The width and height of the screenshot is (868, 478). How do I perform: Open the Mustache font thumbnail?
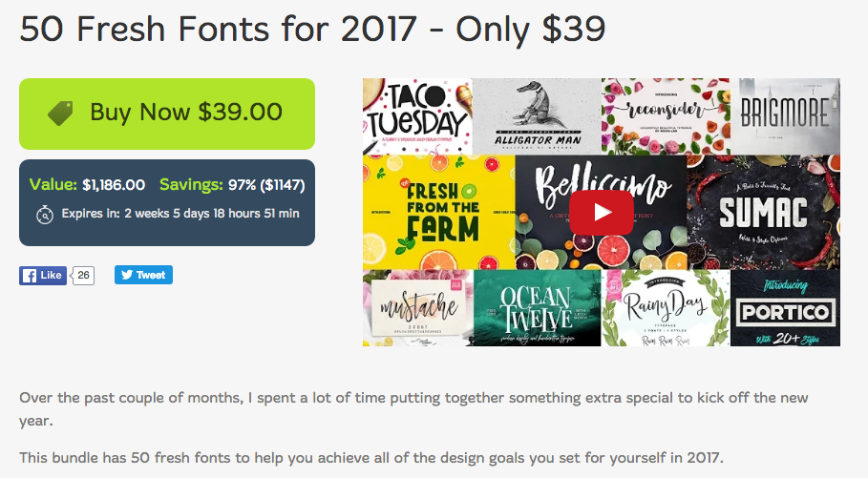pos(417,308)
